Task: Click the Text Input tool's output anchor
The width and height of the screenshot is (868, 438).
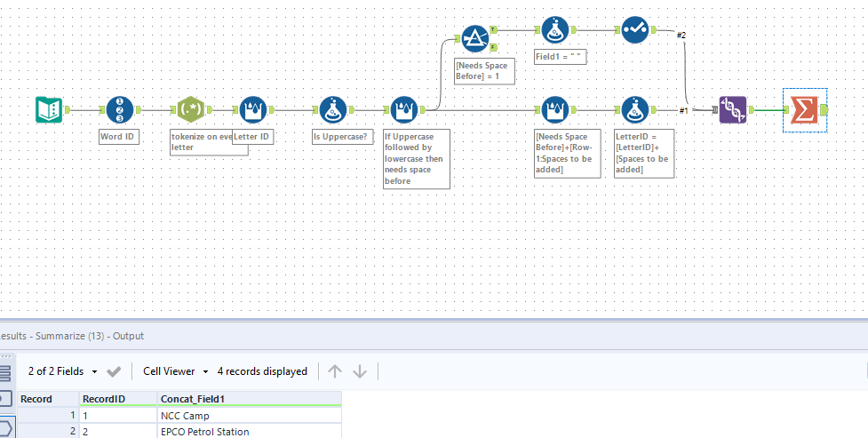Action: coord(68,109)
